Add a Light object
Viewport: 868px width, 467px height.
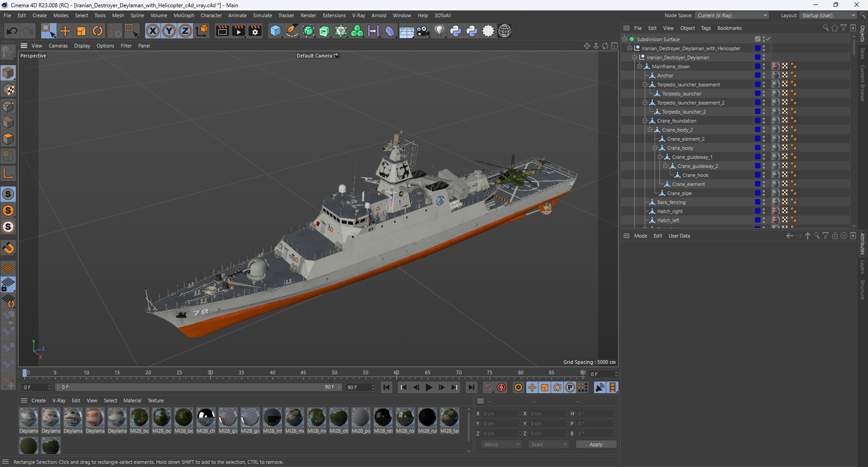click(x=439, y=31)
